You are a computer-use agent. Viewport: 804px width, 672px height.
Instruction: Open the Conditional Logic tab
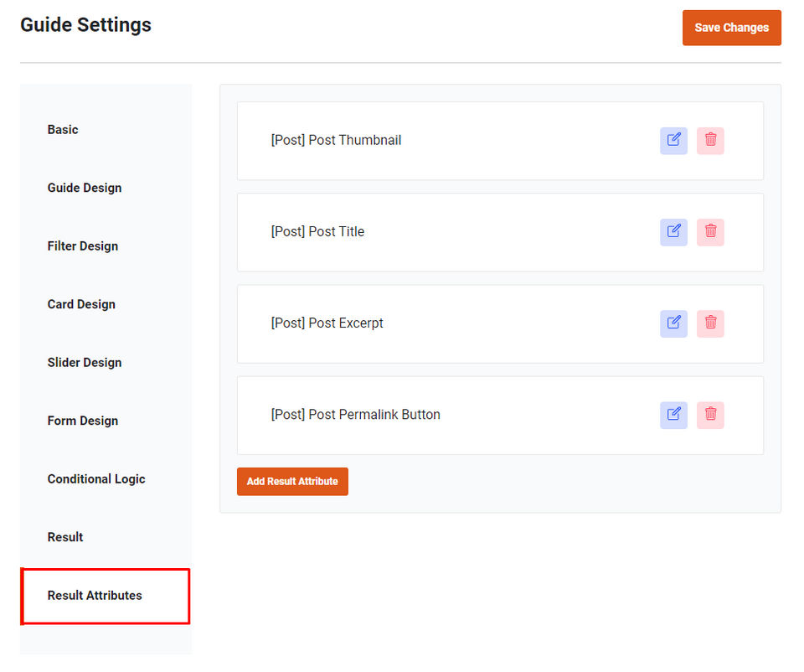tap(96, 479)
